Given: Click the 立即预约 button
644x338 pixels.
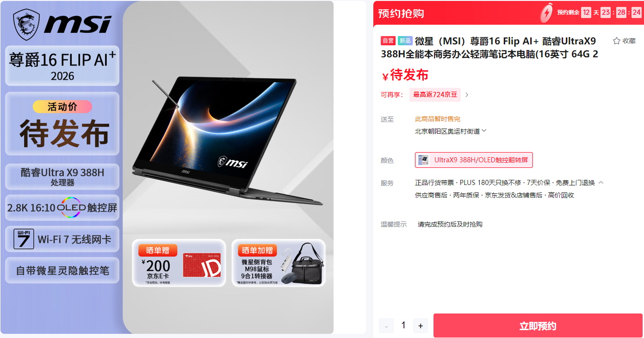Looking at the screenshot, I should pyautogui.click(x=538, y=326).
